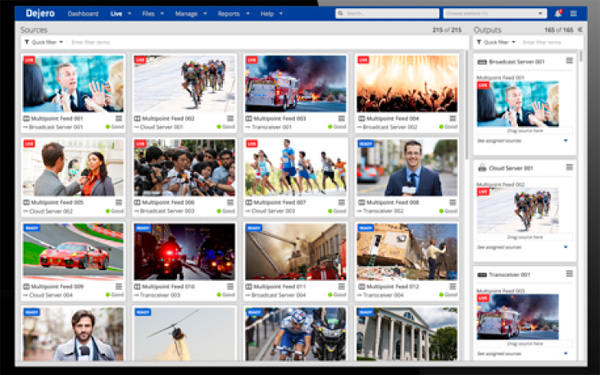Select the cyclists thumbnail of Feed 002

point(184,84)
